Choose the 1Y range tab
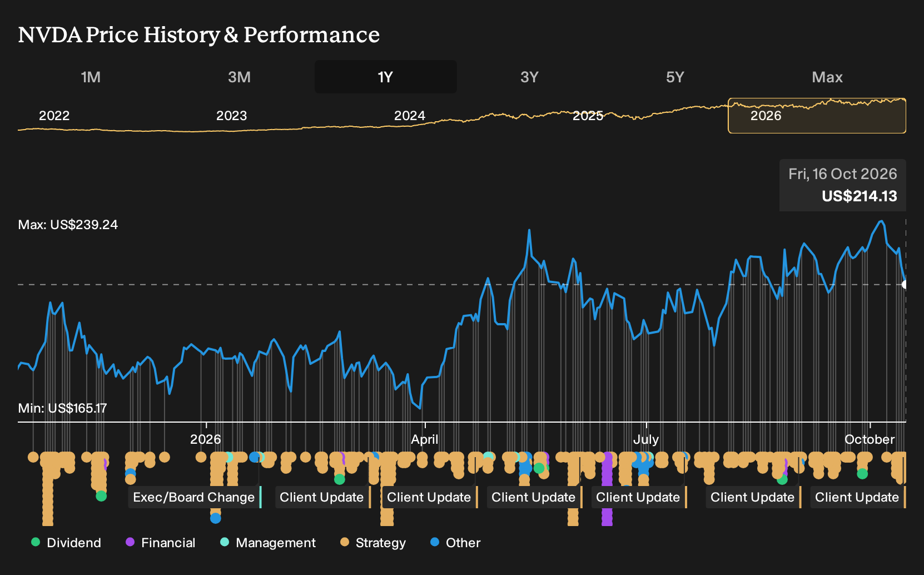 386,77
